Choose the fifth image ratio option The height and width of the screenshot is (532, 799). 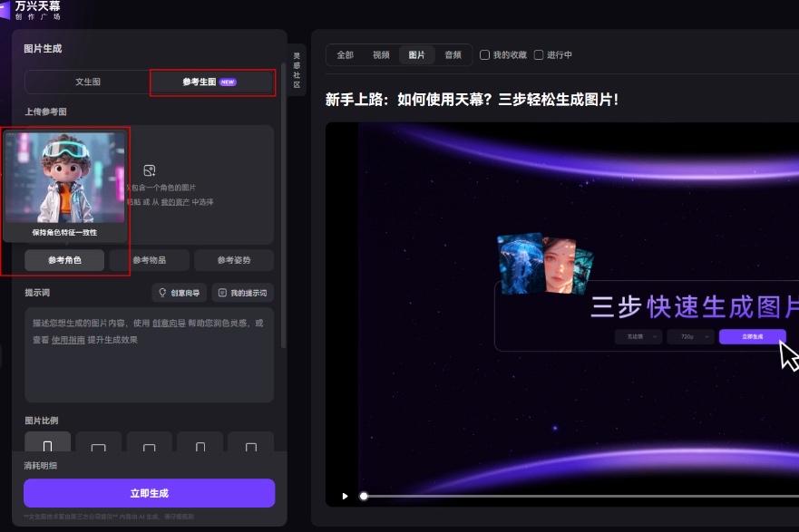pos(251,442)
